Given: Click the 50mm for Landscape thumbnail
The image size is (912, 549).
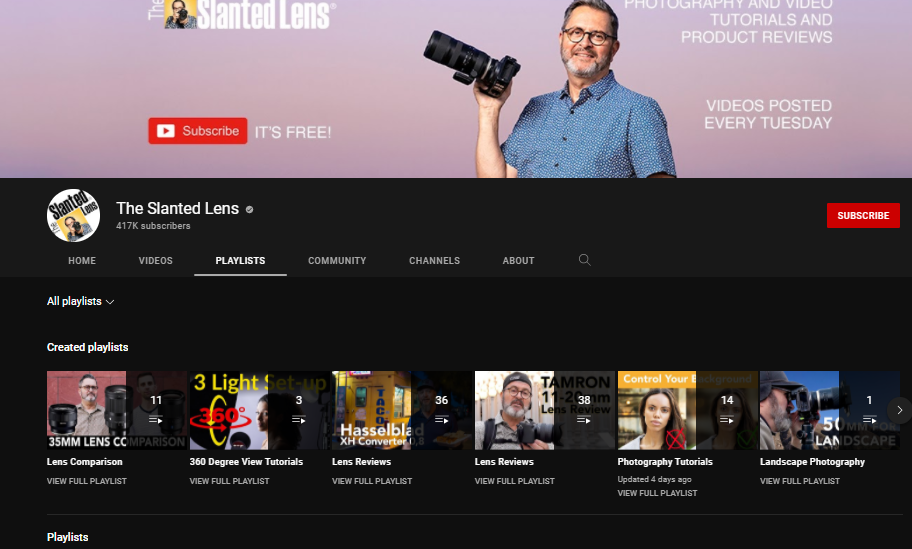Looking at the screenshot, I should [830, 410].
